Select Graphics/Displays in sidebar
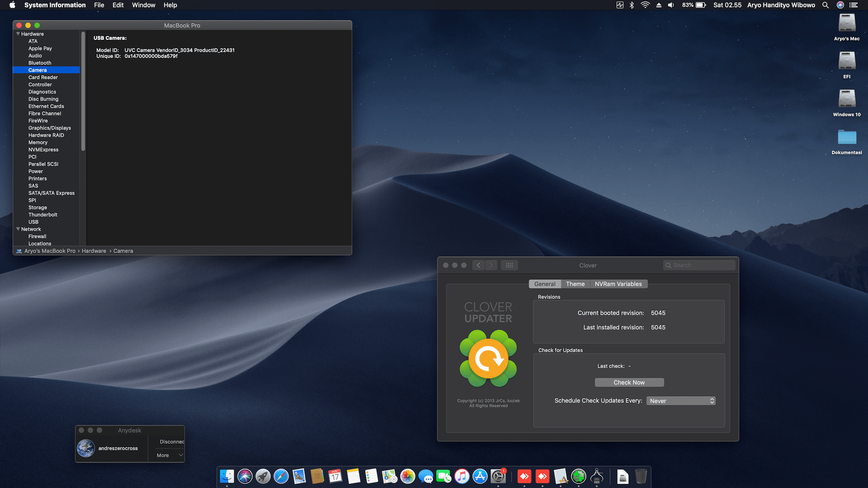 [50, 128]
